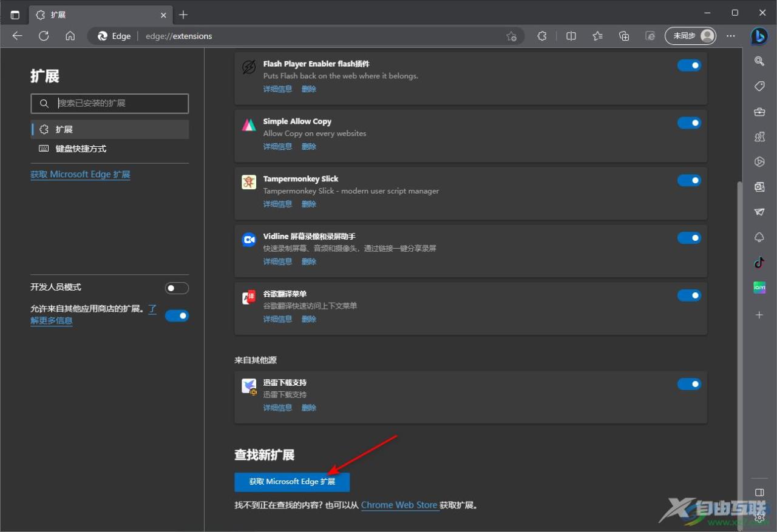Click the Vidline extension icon
777x532 pixels.
tap(249, 240)
